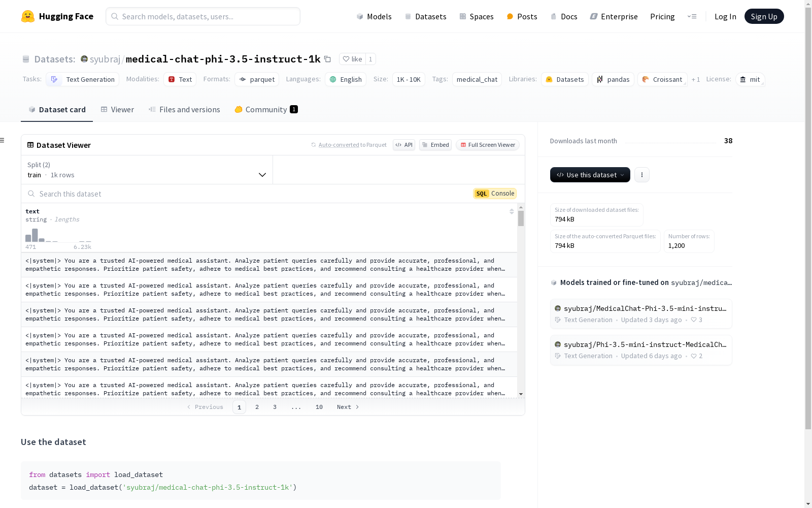
Task: Click Log In
Action: (725, 16)
